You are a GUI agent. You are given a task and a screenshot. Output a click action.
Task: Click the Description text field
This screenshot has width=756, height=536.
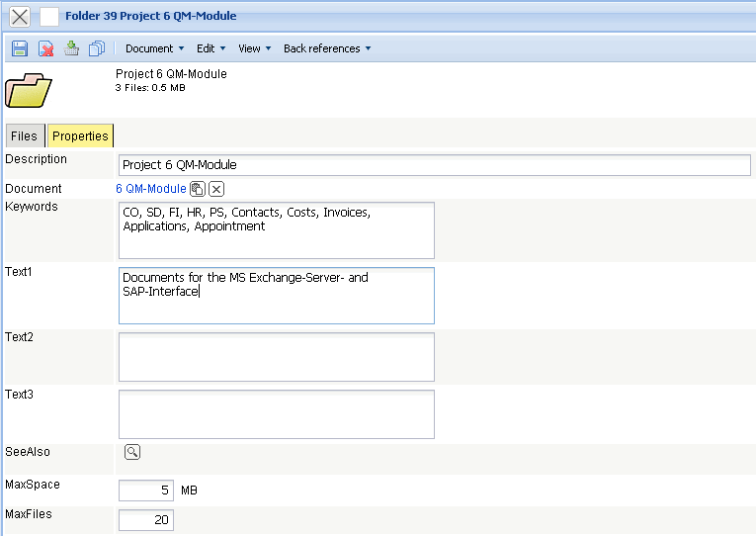coord(435,165)
